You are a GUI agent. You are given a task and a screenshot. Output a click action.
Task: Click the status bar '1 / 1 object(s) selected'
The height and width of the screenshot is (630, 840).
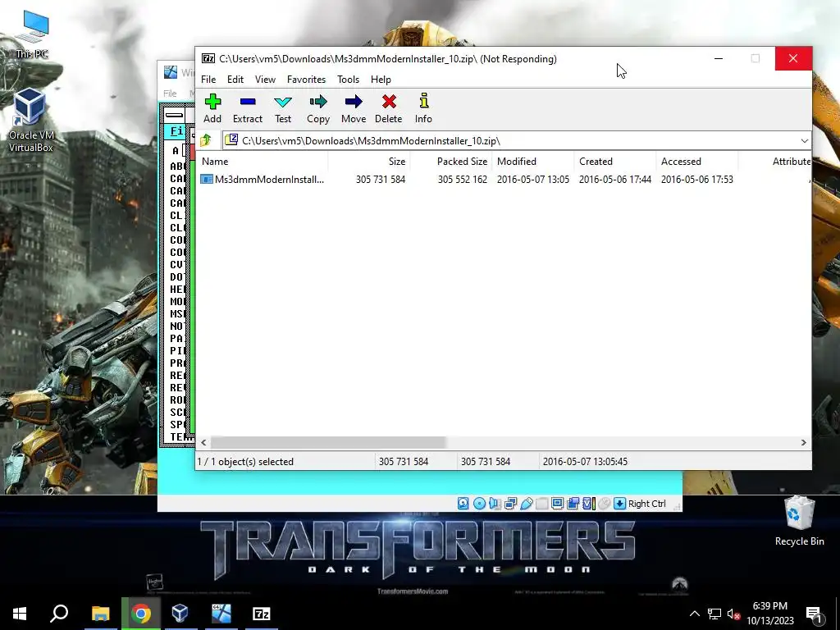point(245,461)
